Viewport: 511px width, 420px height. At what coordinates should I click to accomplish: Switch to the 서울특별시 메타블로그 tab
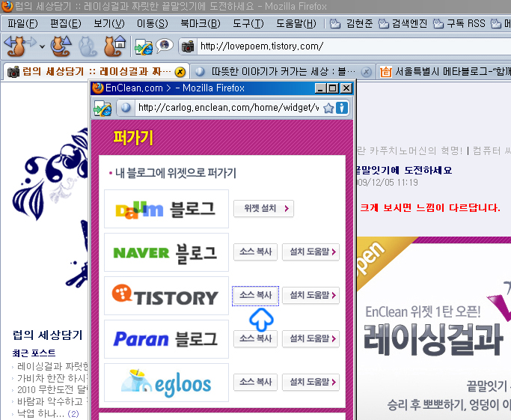click(x=444, y=72)
